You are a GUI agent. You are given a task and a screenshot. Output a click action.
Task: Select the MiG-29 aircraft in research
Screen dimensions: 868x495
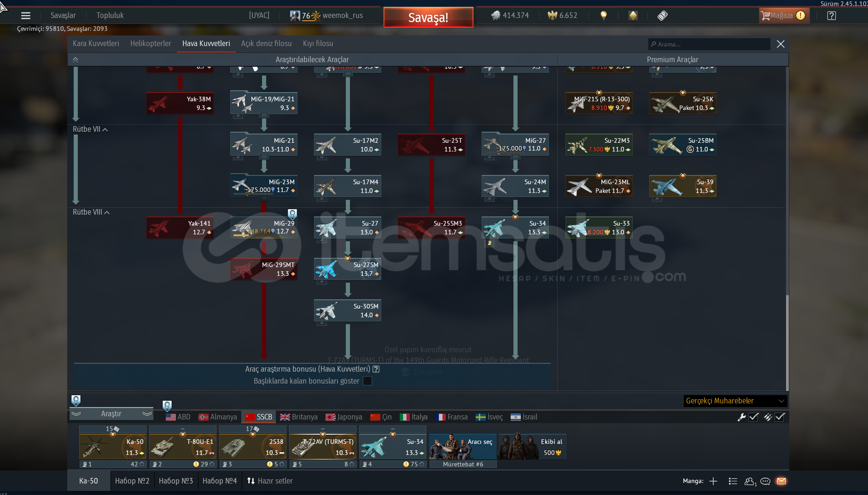[264, 227]
